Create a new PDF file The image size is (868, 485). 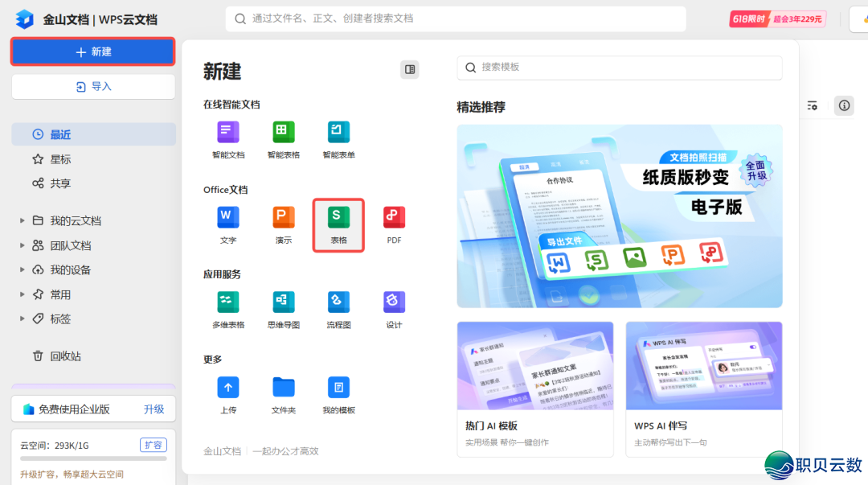tap(394, 225)
